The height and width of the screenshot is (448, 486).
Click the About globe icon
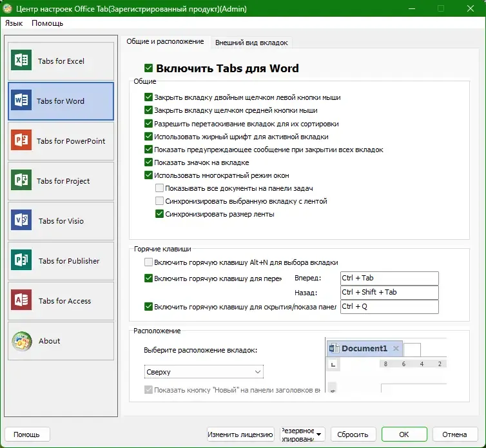[x=22, y=341]
